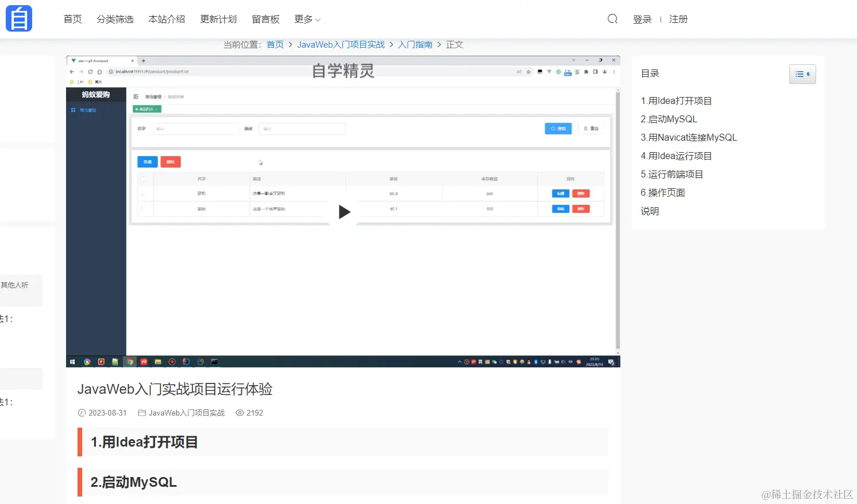
Task: Click the Windows start icon in video taskbar
Action: coord(72,362)
